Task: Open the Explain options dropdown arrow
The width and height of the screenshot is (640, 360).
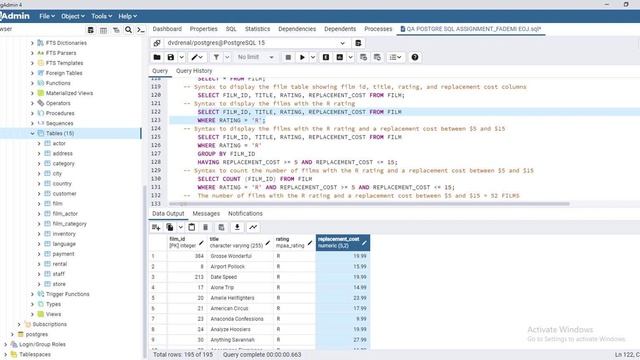Action: click(350, 57)
